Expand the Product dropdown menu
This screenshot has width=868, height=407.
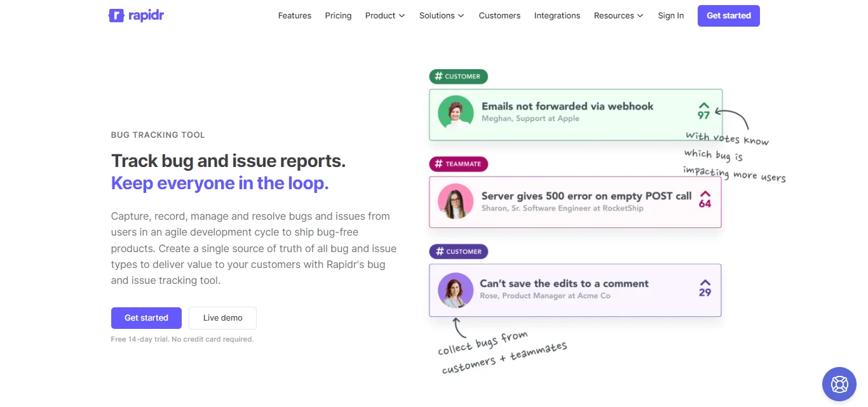[x=385, y=15]
